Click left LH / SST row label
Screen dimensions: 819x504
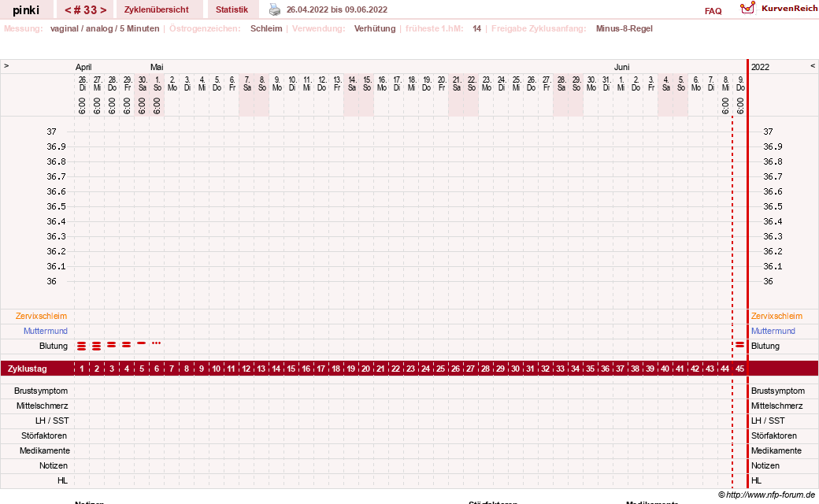click(52, 421)
